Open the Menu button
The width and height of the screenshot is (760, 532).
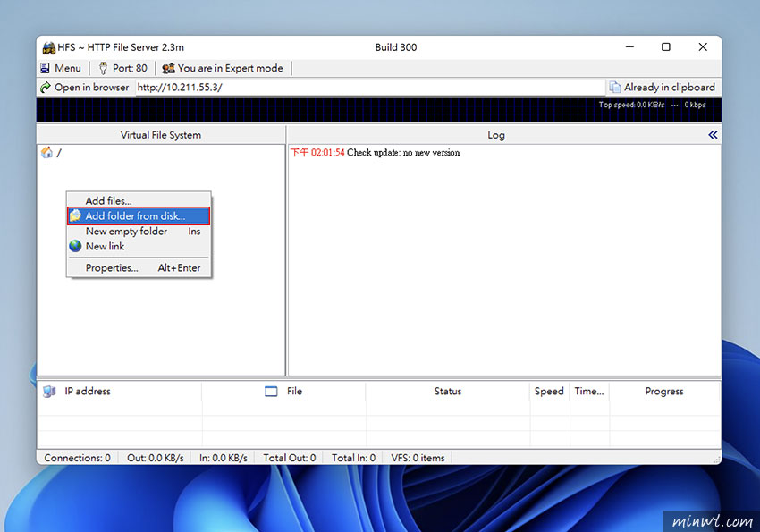click(x=61, y=68)
